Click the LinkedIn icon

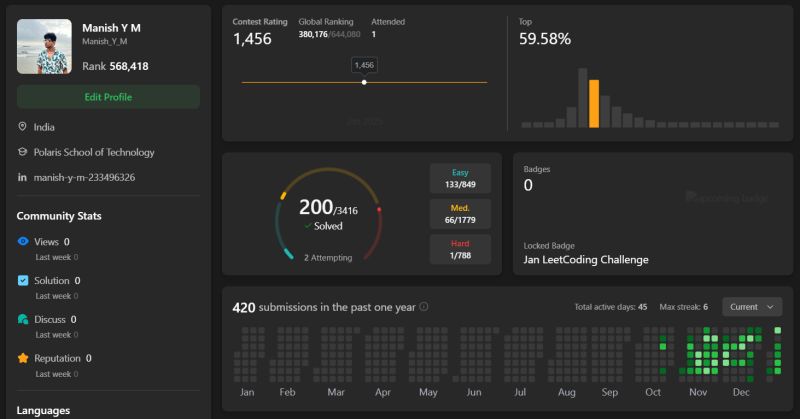pos(22,177)
